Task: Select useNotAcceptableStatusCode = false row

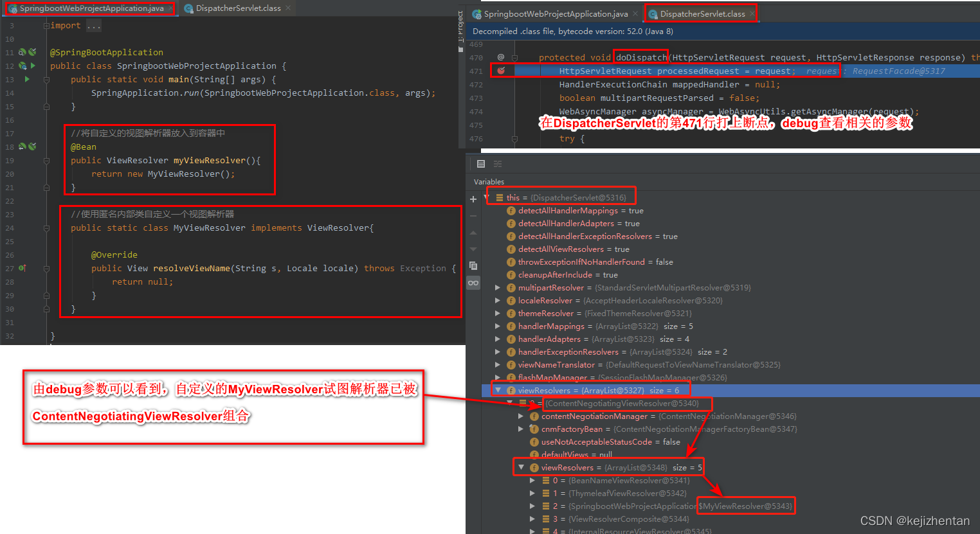Action: click(731, 442)
